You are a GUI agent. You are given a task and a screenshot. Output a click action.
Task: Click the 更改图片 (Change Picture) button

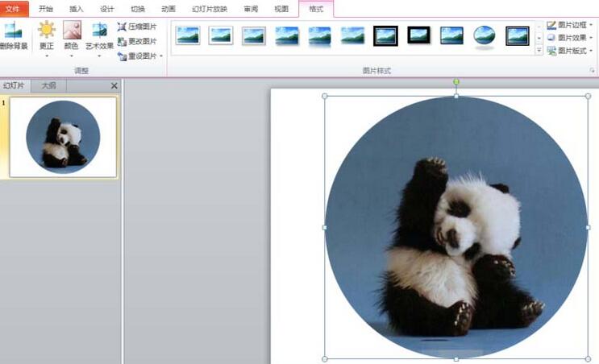[137, 41]
